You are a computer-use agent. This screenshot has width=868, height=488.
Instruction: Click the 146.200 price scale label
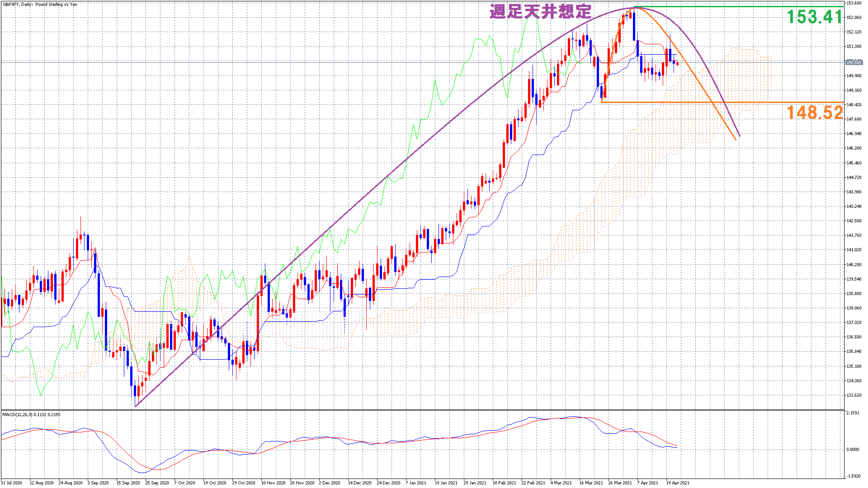(x=854, y=148)
